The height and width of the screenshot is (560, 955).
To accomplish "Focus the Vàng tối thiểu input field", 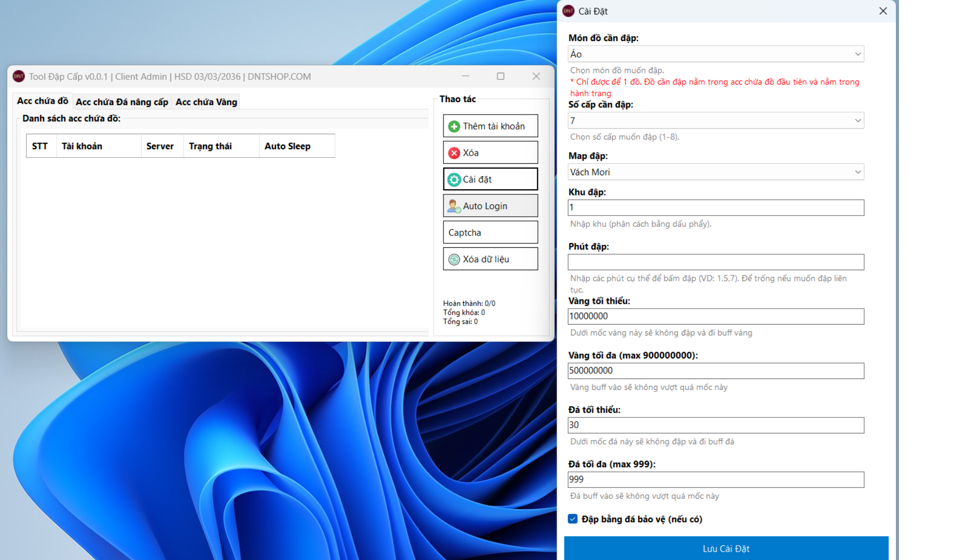I will click(x=716, y=316).
